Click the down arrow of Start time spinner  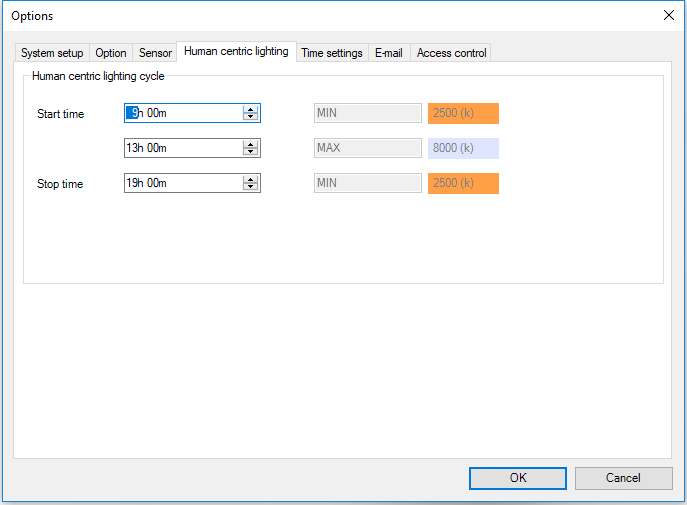pos(251,117)
